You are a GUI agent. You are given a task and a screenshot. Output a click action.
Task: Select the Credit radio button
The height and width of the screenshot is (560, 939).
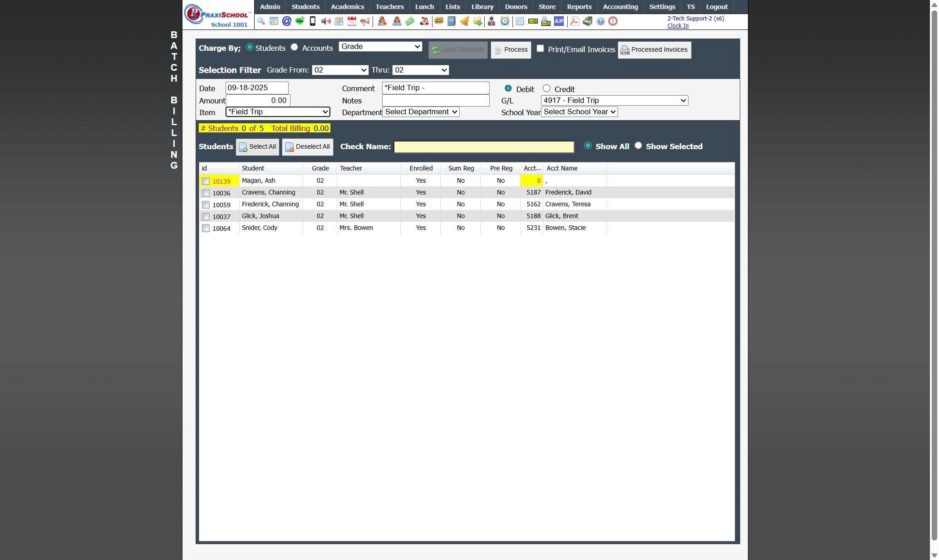(x=546, y=88)
